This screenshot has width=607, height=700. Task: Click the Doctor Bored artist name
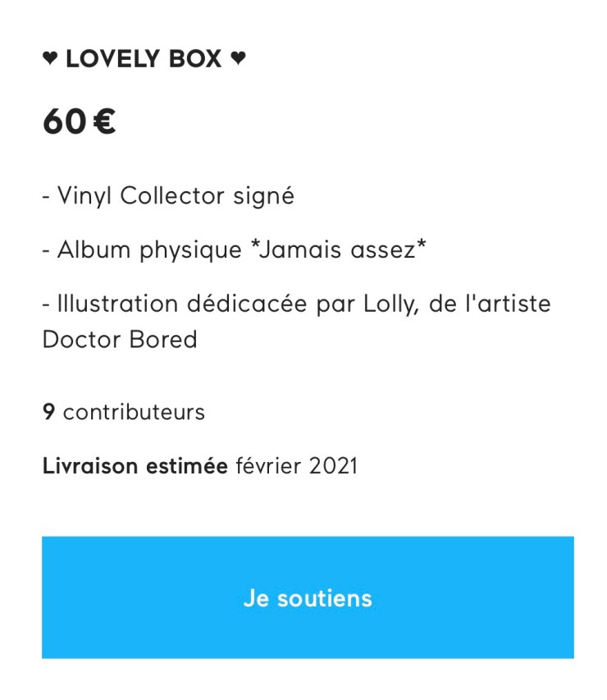coord(120,339)
